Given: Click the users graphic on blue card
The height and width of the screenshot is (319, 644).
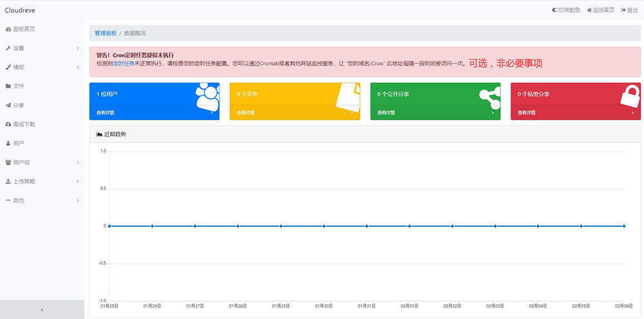Looking at the screenshot, I should 207,97.
